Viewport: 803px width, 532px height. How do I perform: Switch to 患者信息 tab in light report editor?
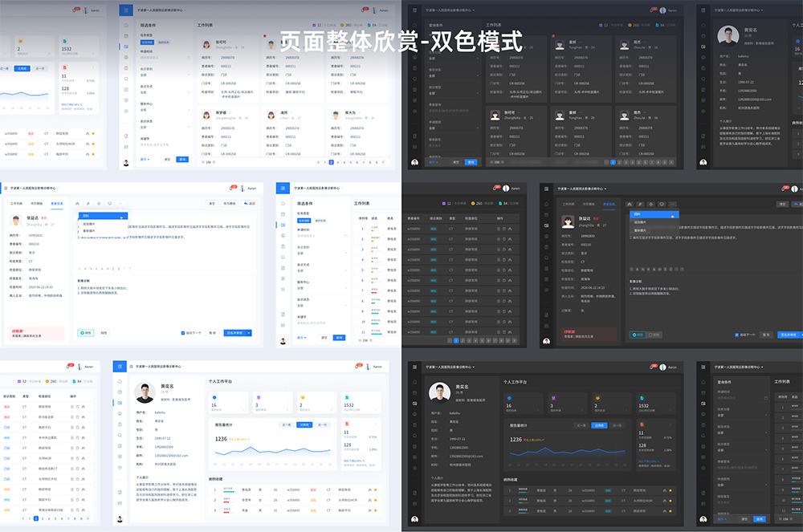[x=57, y=204]
